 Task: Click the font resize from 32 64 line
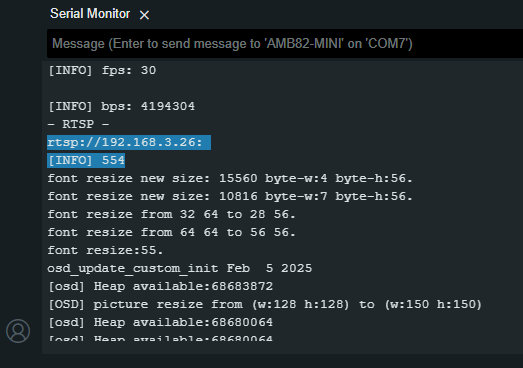click(x=171, y=215)
